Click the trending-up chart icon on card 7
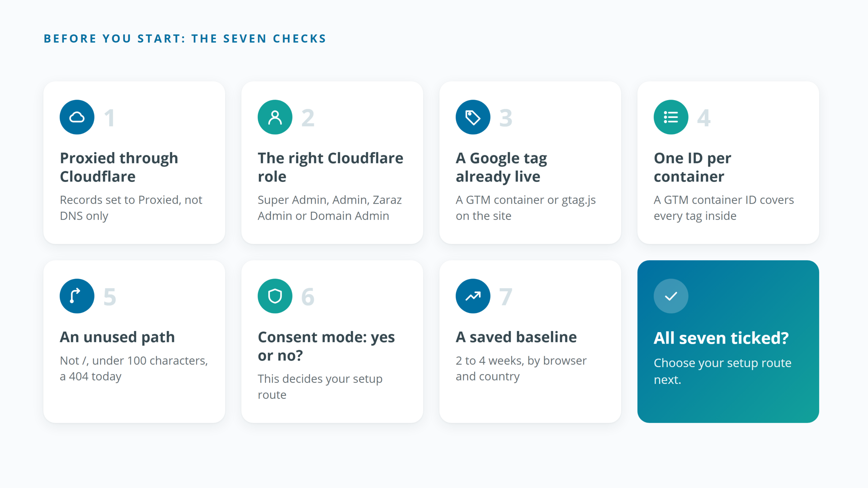This screenshot has height=488, width=868. (x=473, y=296)
